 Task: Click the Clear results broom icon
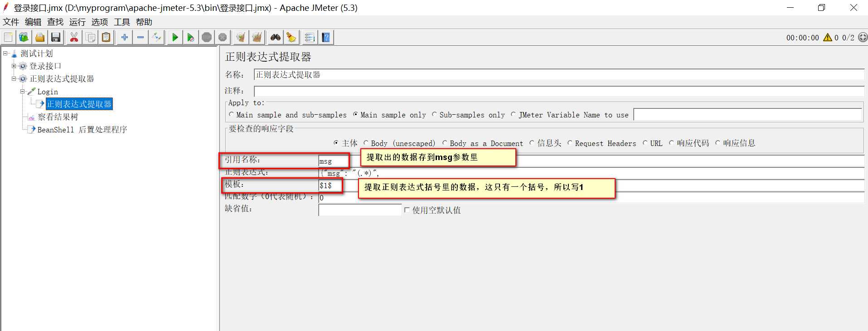coord(241,37)
